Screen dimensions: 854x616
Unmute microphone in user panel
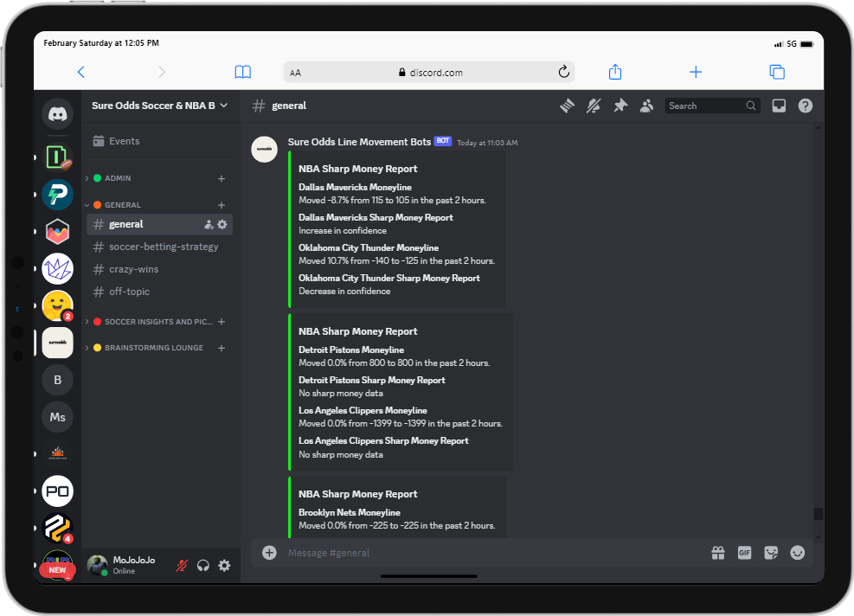pyautogui.click(x=182, y=566)
